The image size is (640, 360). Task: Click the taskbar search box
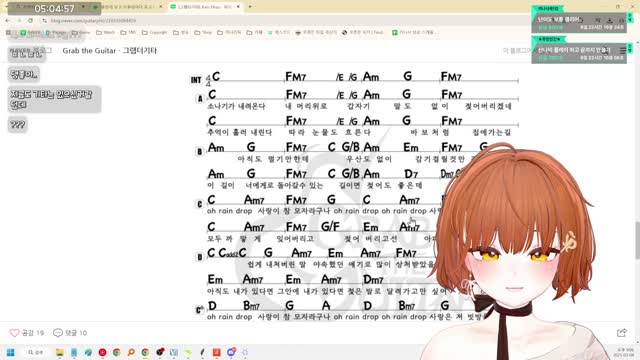tap(36, 352)
